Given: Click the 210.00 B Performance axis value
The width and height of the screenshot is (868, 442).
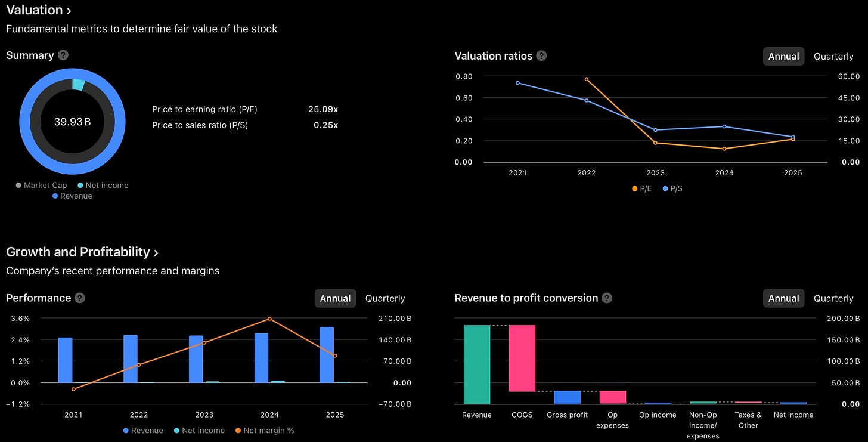Looking at the screenshot, I should (x=394, y=319).
